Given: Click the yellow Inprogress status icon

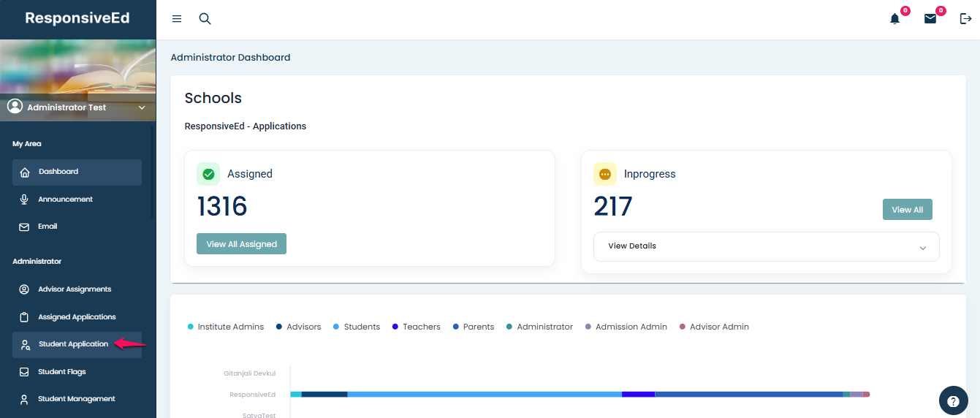Looking at the screenshot, I should coord(605,174).
